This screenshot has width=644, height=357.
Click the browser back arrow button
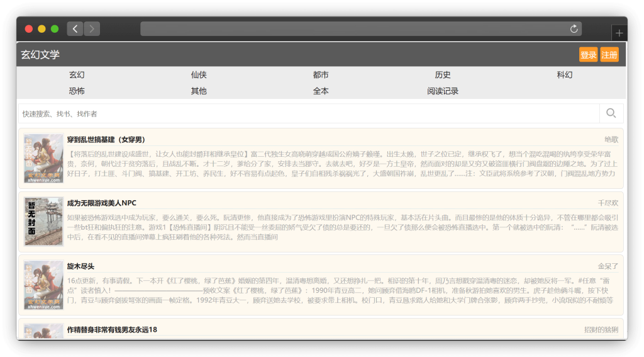click(x=75, y=29)
